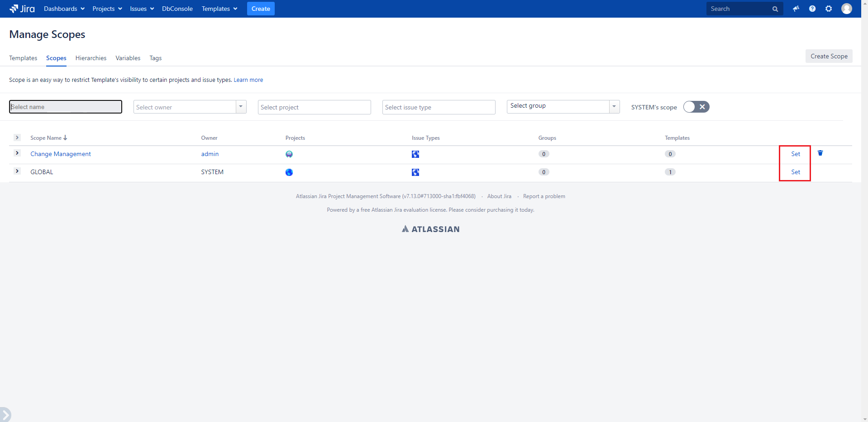Expand the GLOBAL scope row
The image size is (868, 422).
point(17,171)
